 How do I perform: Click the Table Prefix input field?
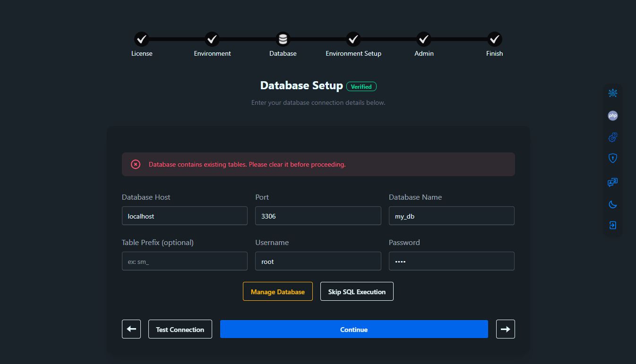[184, 261]
